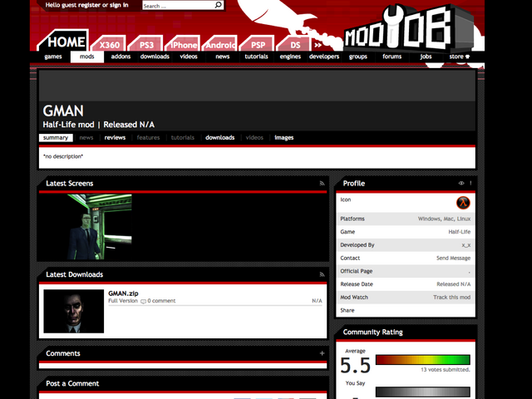Click into the Search input field
This screenshot has height=399, width=532.
pos(179,6)
